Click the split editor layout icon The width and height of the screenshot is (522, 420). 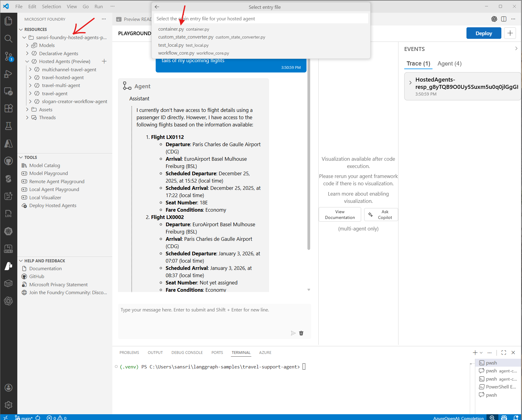[x=504, y=19]
